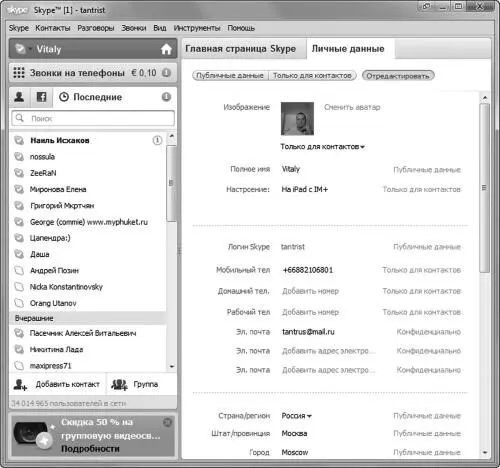Open the Контакты menu
The height and width of the screenshot is (468, 500).
[53, 28]
